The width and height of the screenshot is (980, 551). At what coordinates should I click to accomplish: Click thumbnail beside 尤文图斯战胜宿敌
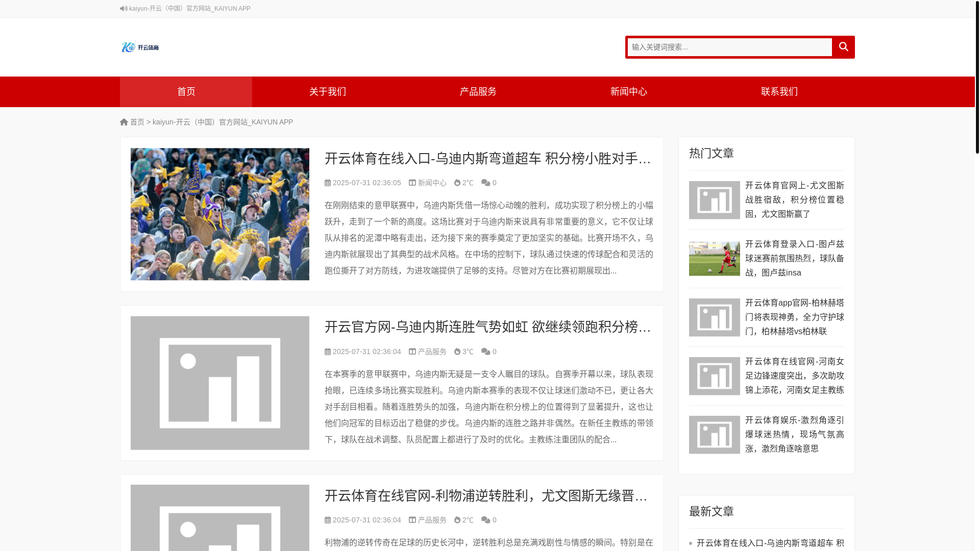pos(715,200)
